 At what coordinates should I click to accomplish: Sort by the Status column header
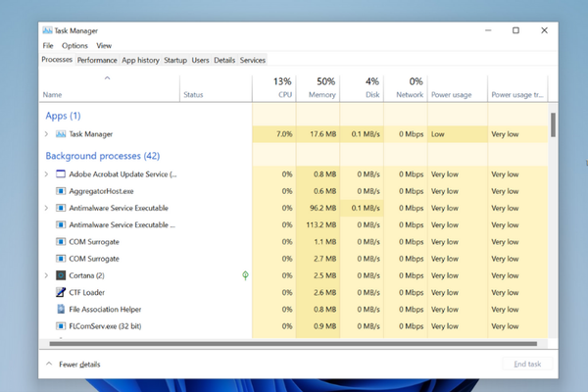point(216,88)
